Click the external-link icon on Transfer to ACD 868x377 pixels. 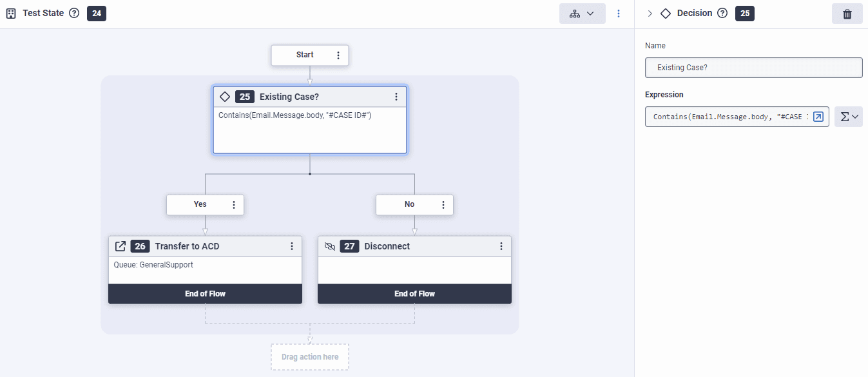121,246
